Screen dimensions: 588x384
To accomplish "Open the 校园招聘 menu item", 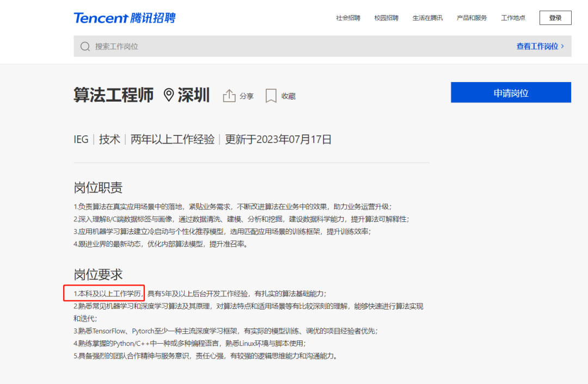I will pyautogui.click(x=386, y=18).
